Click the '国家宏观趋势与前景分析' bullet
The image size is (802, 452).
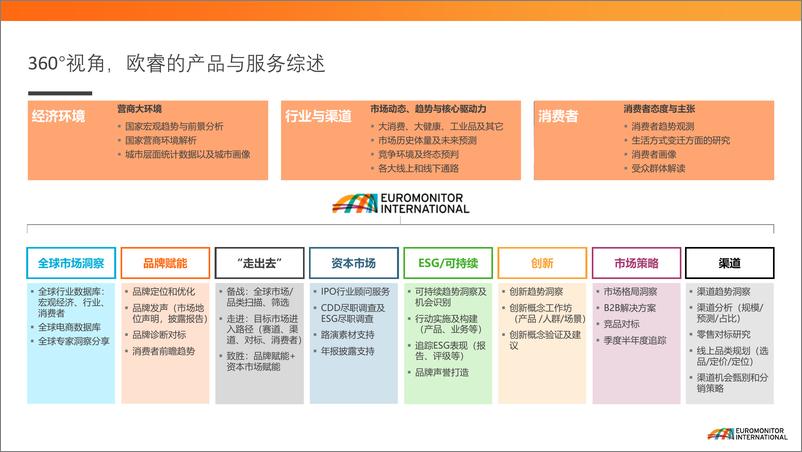tap(174, 126)
